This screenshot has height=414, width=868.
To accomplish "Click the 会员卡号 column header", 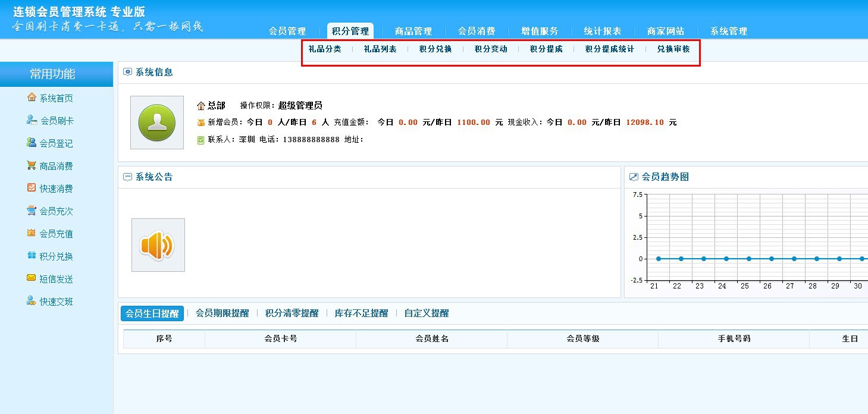I will (281, 338).
